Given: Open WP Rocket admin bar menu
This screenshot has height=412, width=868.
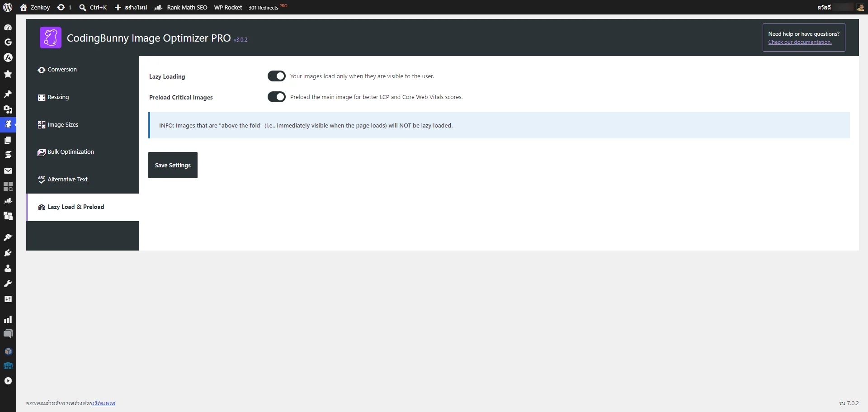Looking at the screenshot, I should pos(228,7).
